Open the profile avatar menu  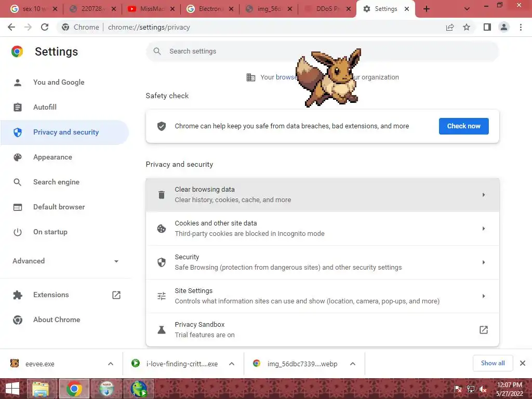pos(504,27)
